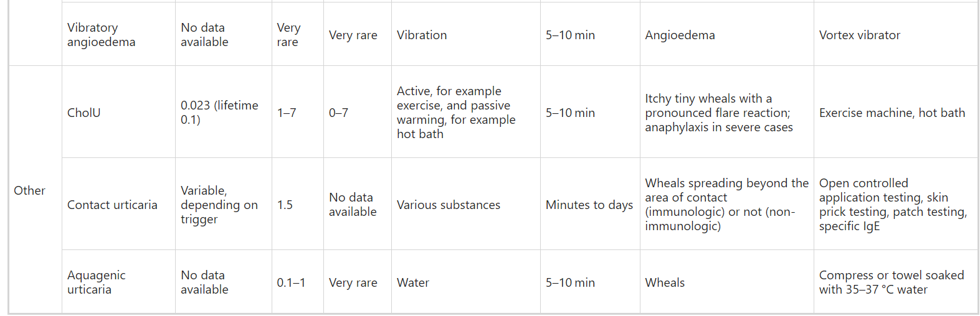
Task: Click the "Water" trigger cell
Action: (x=413, y=282)
